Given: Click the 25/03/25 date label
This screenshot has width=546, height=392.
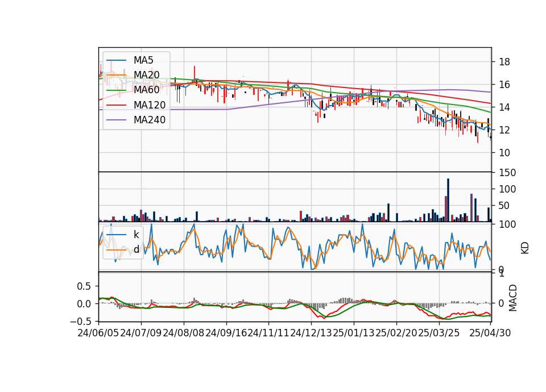Looking at the screenshot, I should point(439,333).
